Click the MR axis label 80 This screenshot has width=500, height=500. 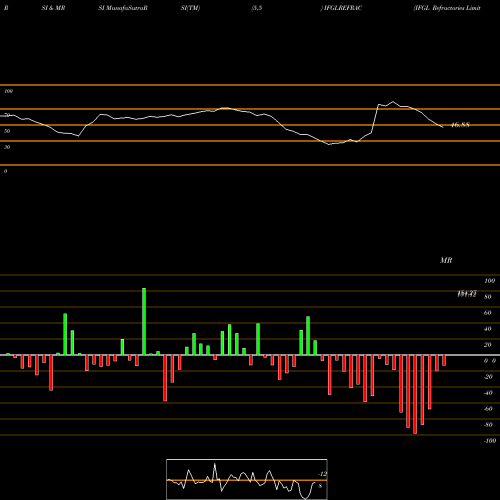coord(488,297)
